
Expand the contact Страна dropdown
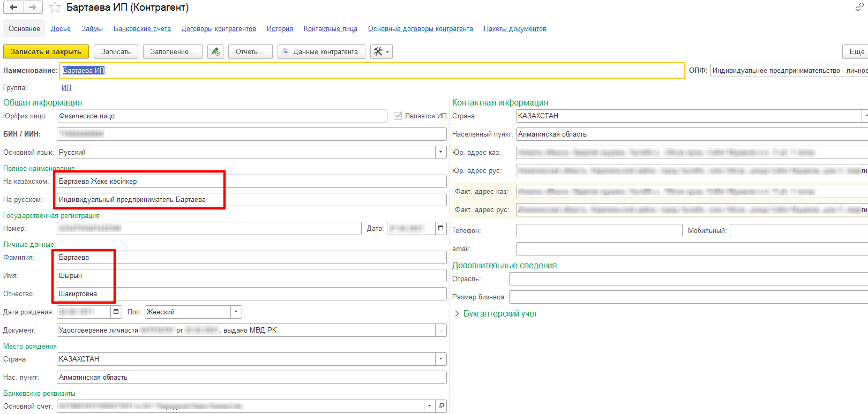click(865, 116)
